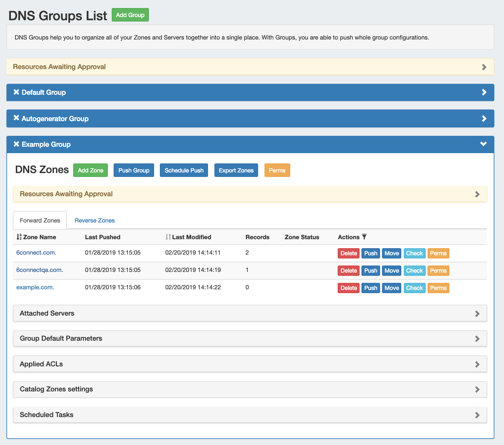Viewport: 504px width, 445px height.
Task: Collapse Example Group with the down chevron
Action: tap(483, 144)
